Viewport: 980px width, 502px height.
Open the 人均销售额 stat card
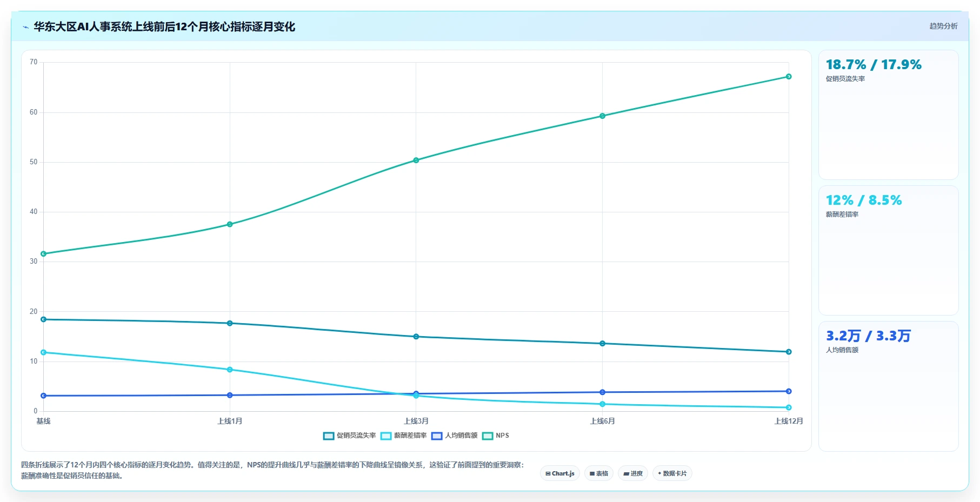[888, 386]
